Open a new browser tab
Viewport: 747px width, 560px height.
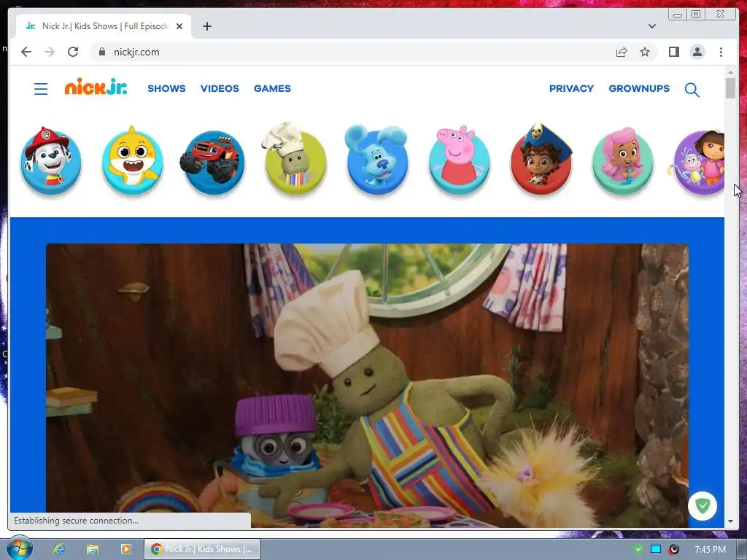tap(206, 26)
